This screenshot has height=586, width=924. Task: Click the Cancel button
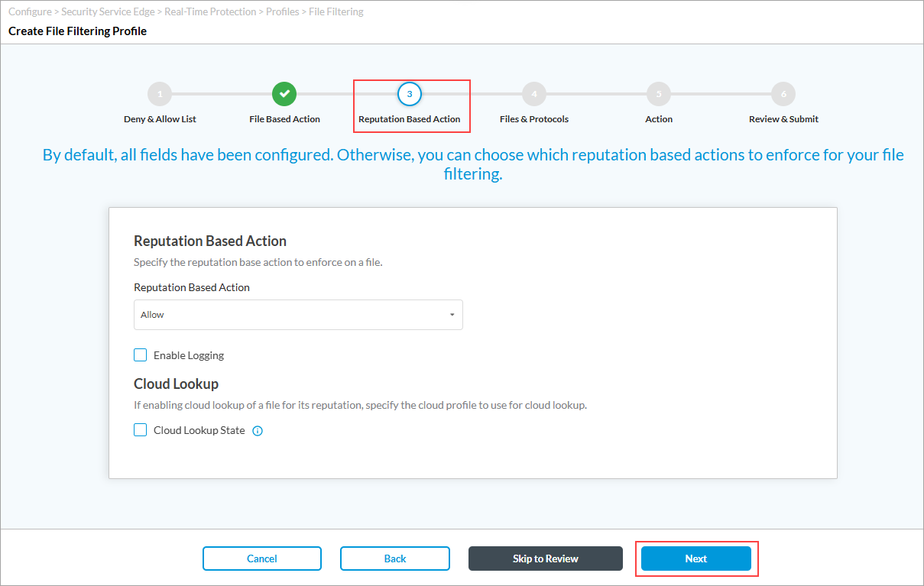pos(262,558)
